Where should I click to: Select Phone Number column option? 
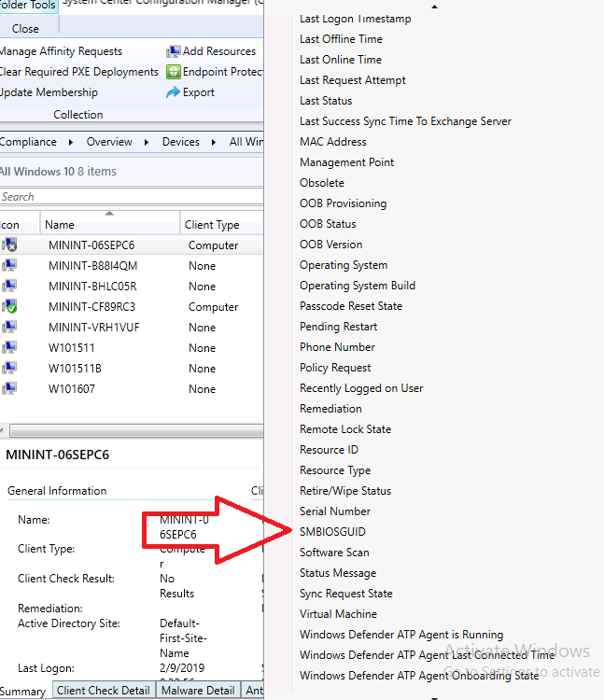pyautogui.click(x=337, y=347)
